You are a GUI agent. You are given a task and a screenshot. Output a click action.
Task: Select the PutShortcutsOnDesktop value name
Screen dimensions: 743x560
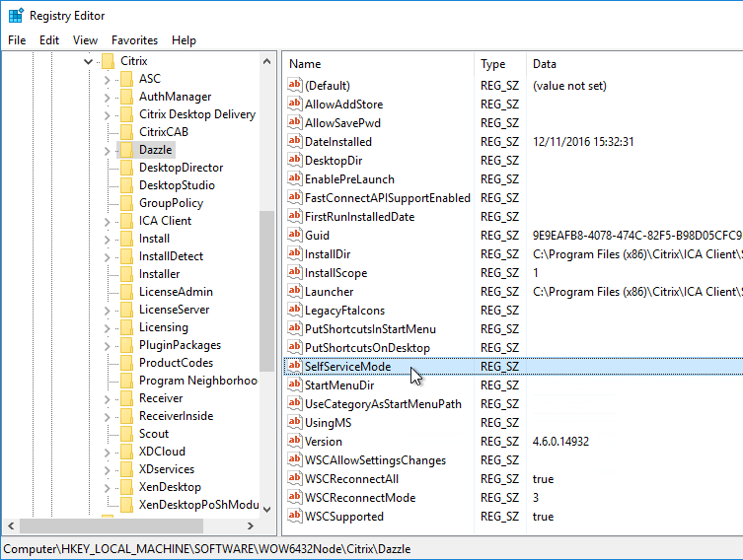coord(367,347)
